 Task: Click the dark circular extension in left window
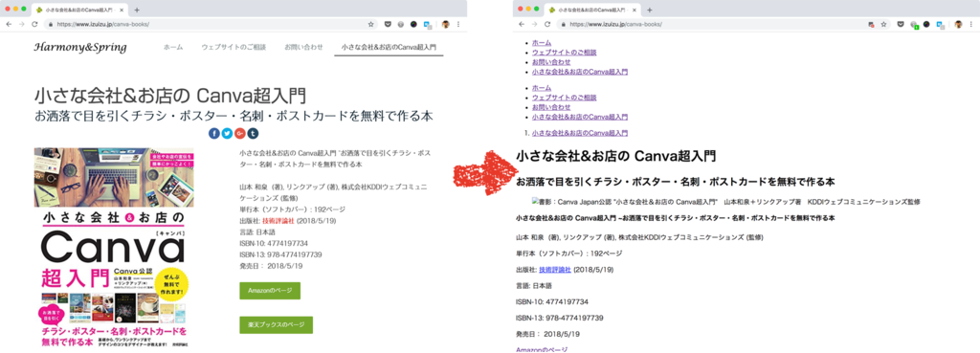pos(413,24)
